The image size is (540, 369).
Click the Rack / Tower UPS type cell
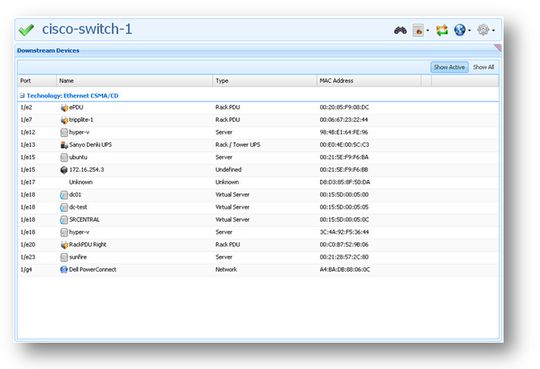tap(238, 145)
